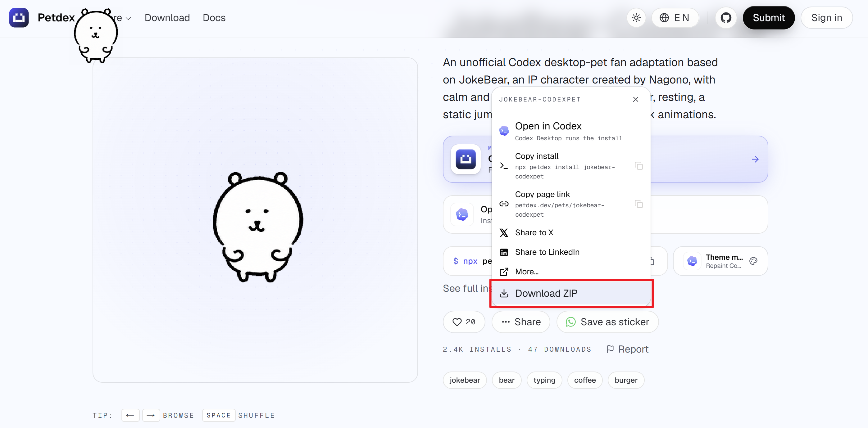Select Share to LinkedIn menu entry
This screenshot has width=868, height=428.
(x=571, y=252)
